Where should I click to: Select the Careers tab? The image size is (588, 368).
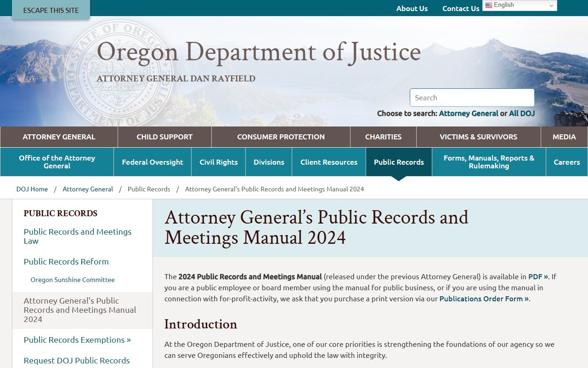[567, 162]
